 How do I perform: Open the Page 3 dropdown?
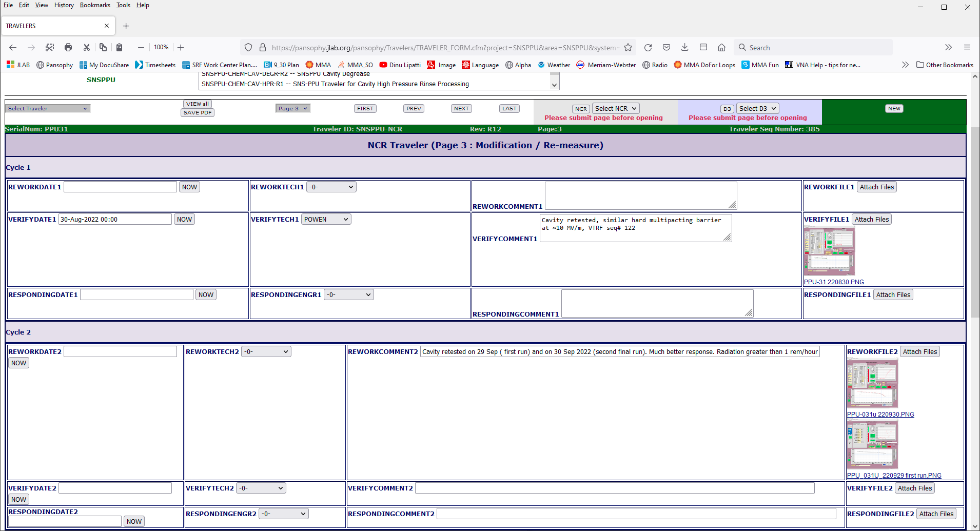[293, 108]
